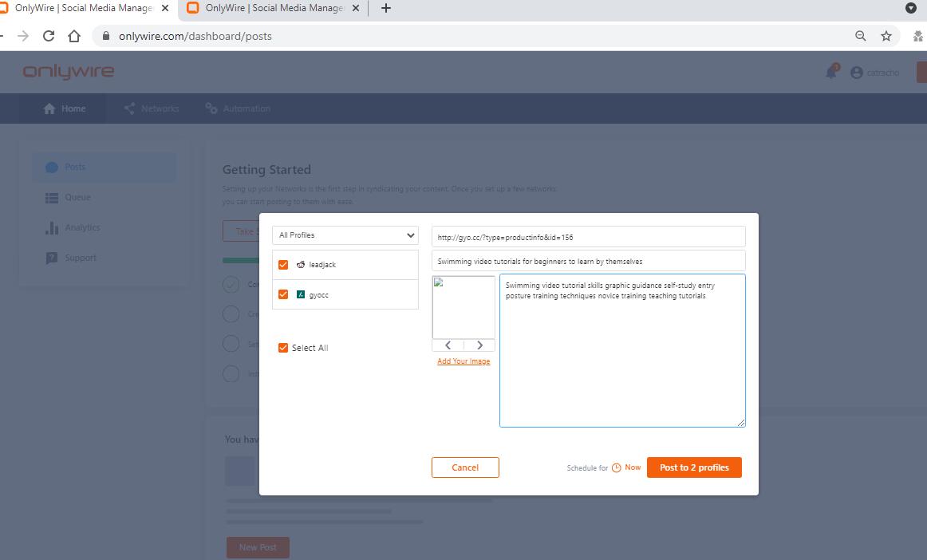
Task: Click the address bar URL
Action: tap(195, 36)
